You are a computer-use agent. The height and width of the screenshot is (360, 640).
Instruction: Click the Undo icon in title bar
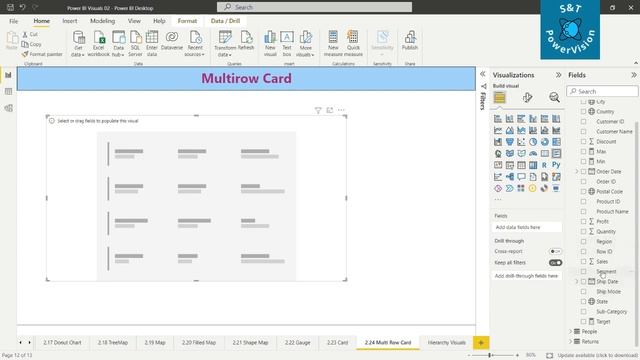pos(22,7)
